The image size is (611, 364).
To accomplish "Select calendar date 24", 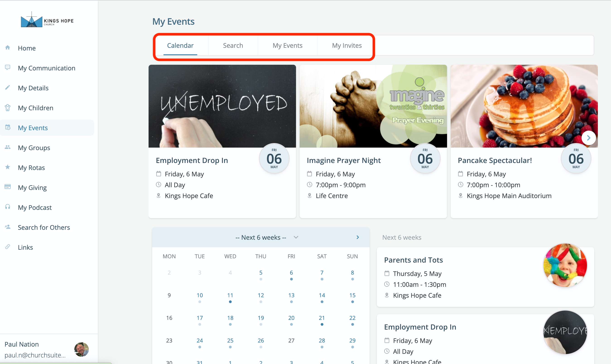I will click(200, 340).
